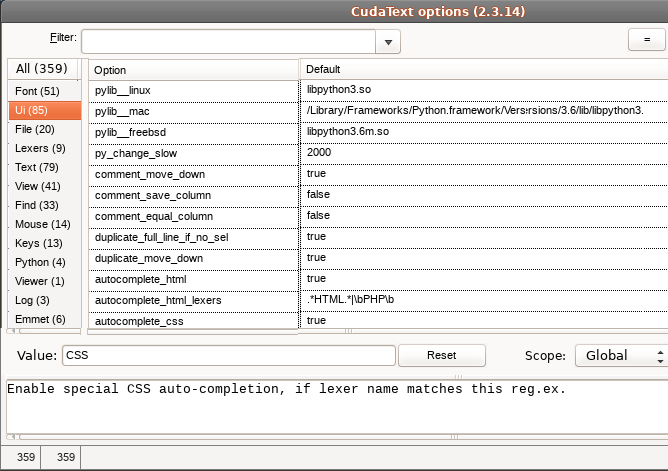Select the File (20) category
668x471 pixels.
[44, 129]
